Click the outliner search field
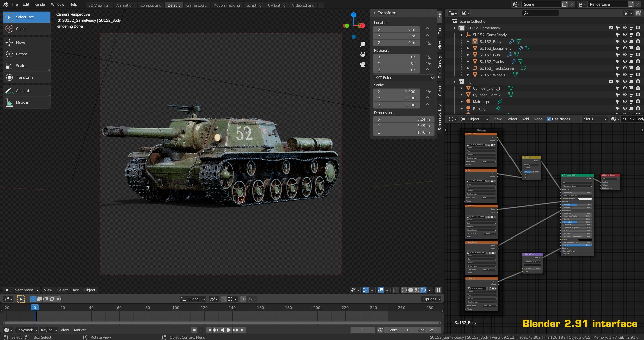The width and height of the screenshot is (644, 340). tap(540, 13)
